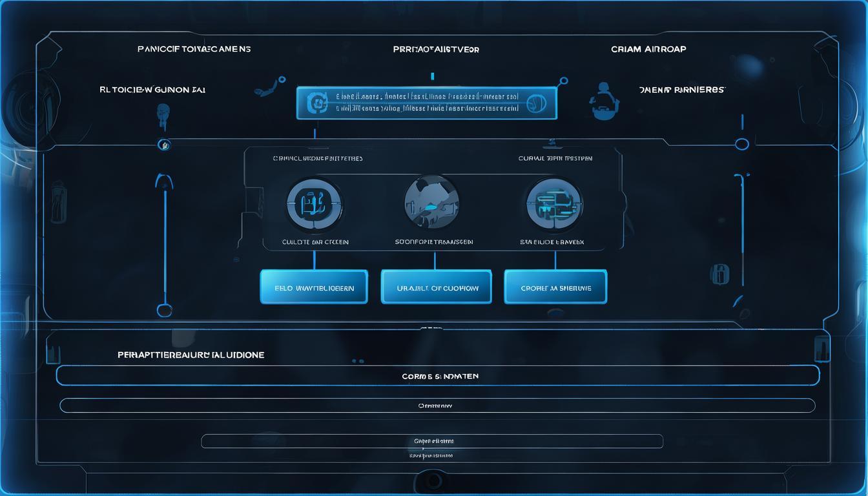Image resolution: width=868 pixels, height=496 pixels.
Task: Expand the CORMS S NDMATEN bar
Action: click(438, 375)
